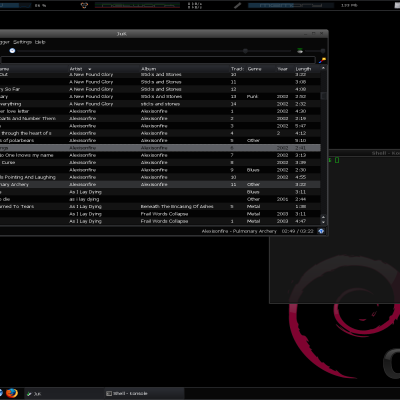Viewport: 400px width, 400px height.
Task: Click the volume slider knob
Action: click(323, 51)
